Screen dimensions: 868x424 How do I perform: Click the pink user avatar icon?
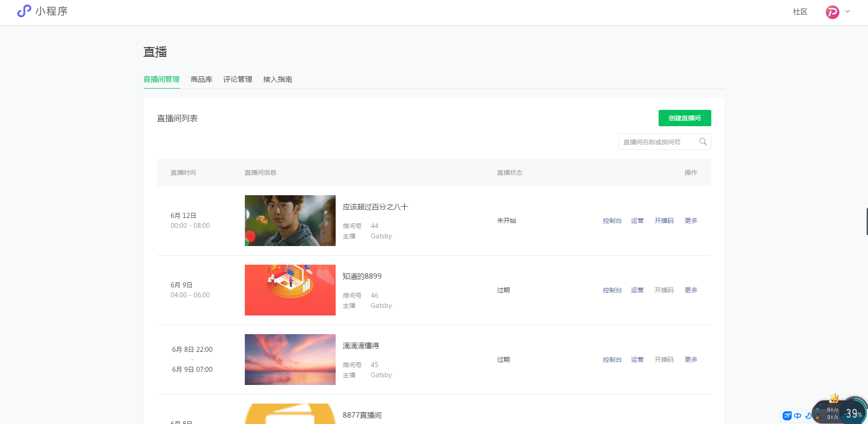click(832, 12)
